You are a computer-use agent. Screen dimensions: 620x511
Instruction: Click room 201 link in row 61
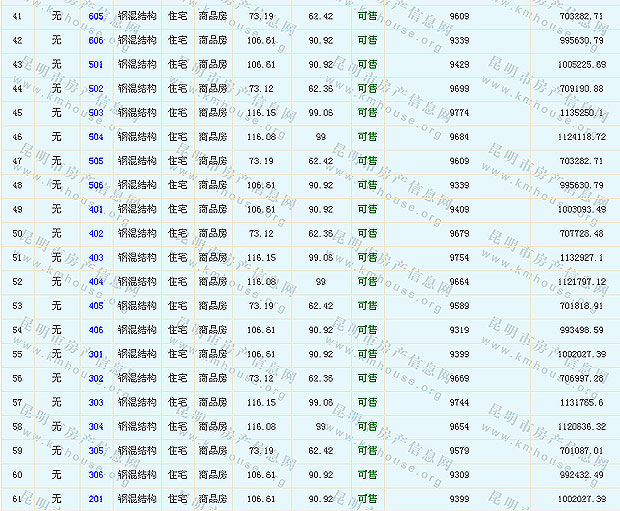click(96, 499)
